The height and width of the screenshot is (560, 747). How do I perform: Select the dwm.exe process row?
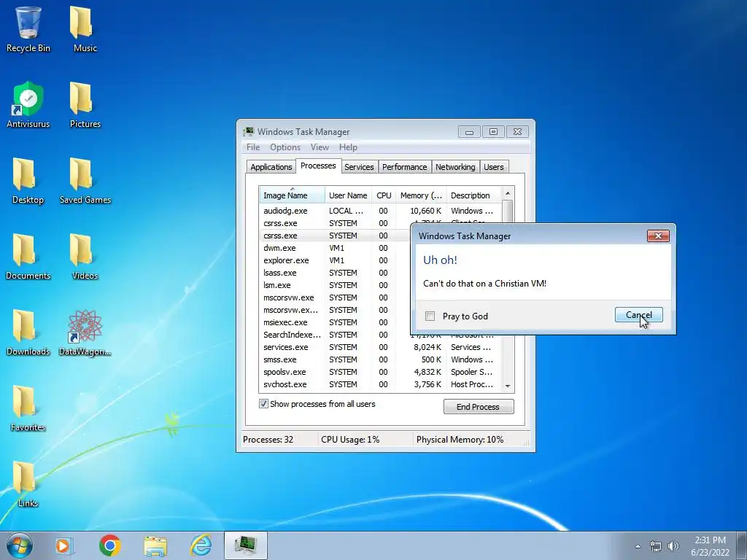tap(336, 248)
